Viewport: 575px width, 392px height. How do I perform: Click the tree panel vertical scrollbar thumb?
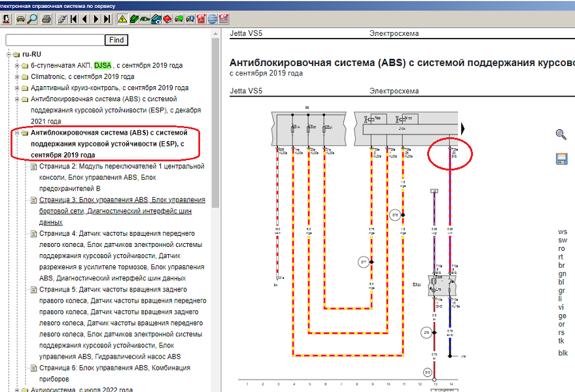(215, 123)
